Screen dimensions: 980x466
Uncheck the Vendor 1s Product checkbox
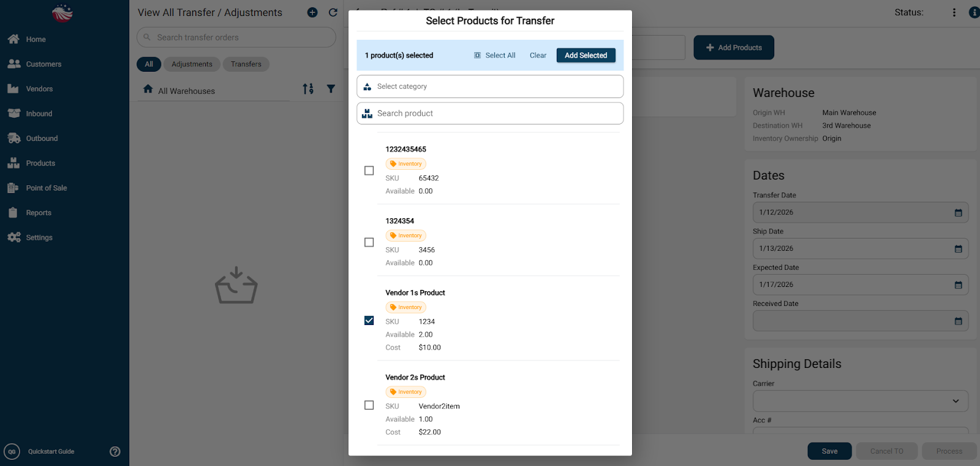tap(369, 321)
